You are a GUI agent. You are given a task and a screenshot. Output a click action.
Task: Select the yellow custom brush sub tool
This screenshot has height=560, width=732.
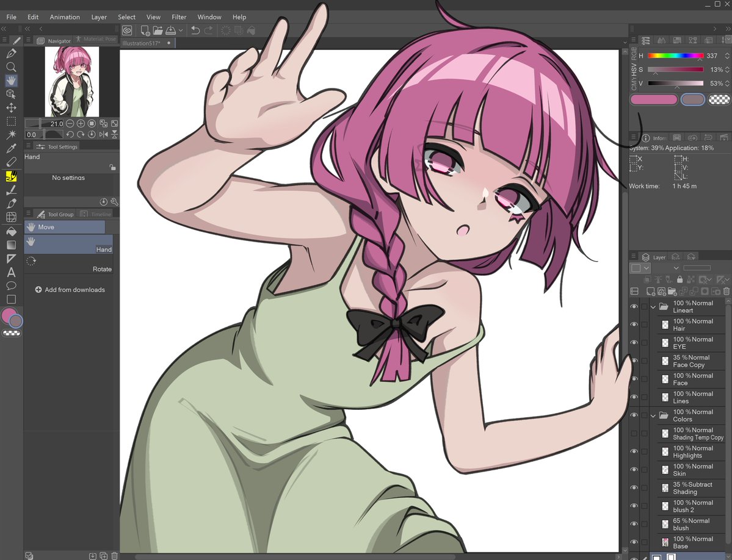click(11, 176)
